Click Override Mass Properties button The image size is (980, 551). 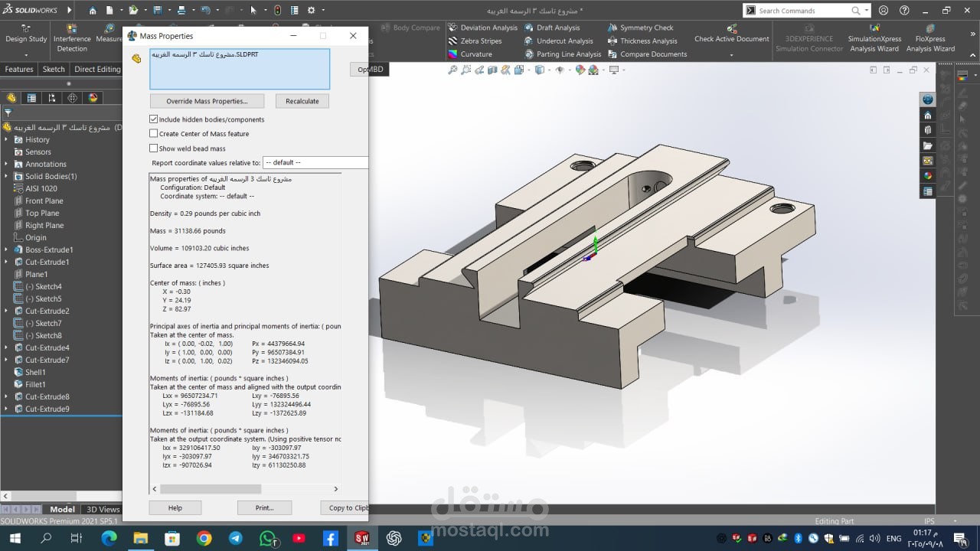point(207,101)
